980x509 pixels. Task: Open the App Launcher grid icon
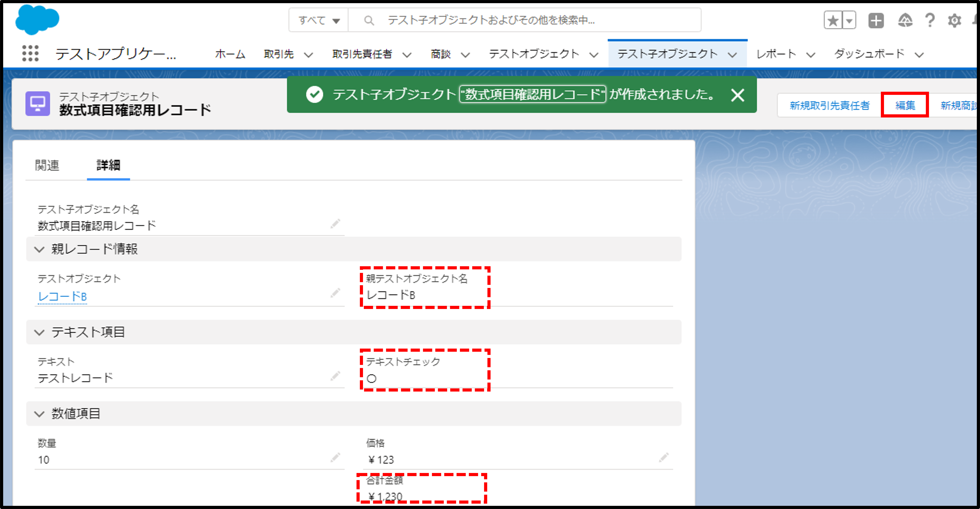[30, 53]
